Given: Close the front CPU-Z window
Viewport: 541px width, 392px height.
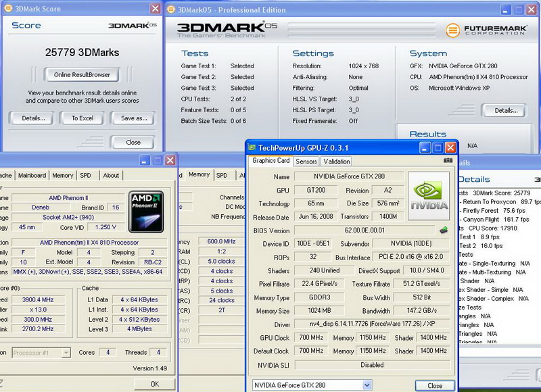Looking at the screenshot, I should click(170, 160).
